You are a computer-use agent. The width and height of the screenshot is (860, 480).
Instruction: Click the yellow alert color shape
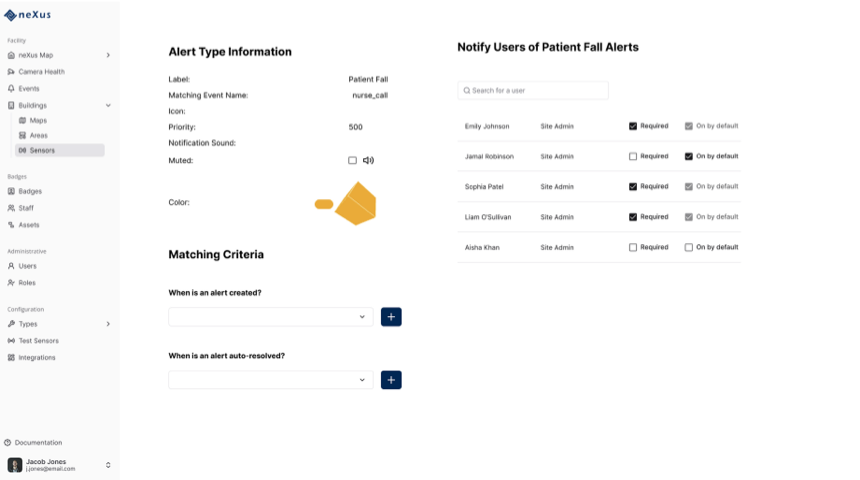tap(356, 204)
